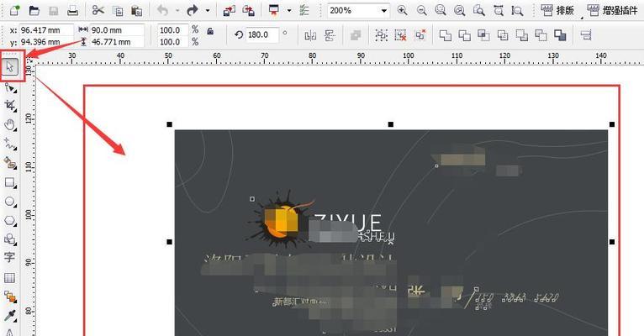Edit the x position field 96.417 mm

click(46, 30)
